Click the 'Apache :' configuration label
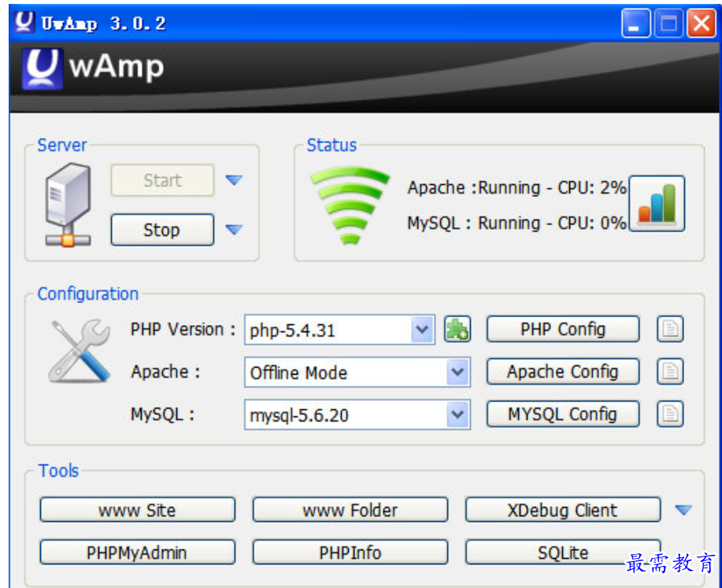This screenshot has width=722, height=588. (x=165, y=372)
